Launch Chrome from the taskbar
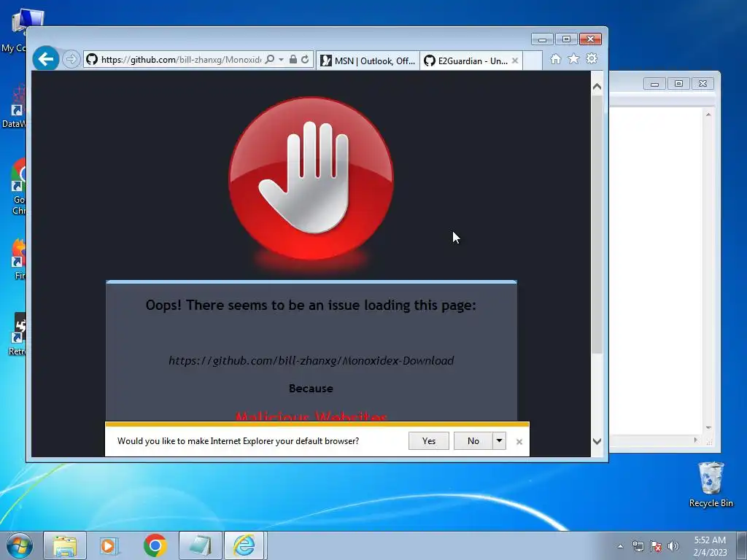 tap(155, 545)
